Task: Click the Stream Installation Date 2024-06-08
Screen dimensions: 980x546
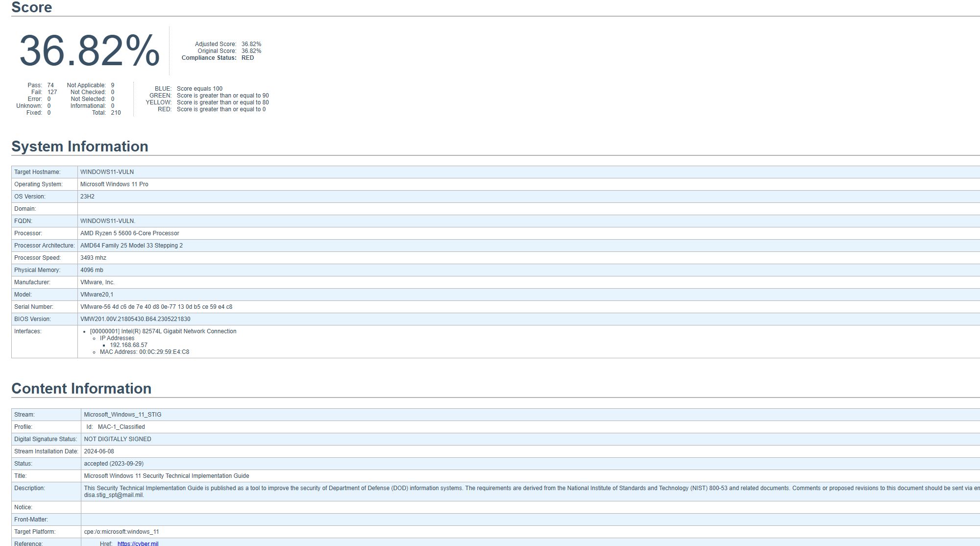Action: click(99, 451)
